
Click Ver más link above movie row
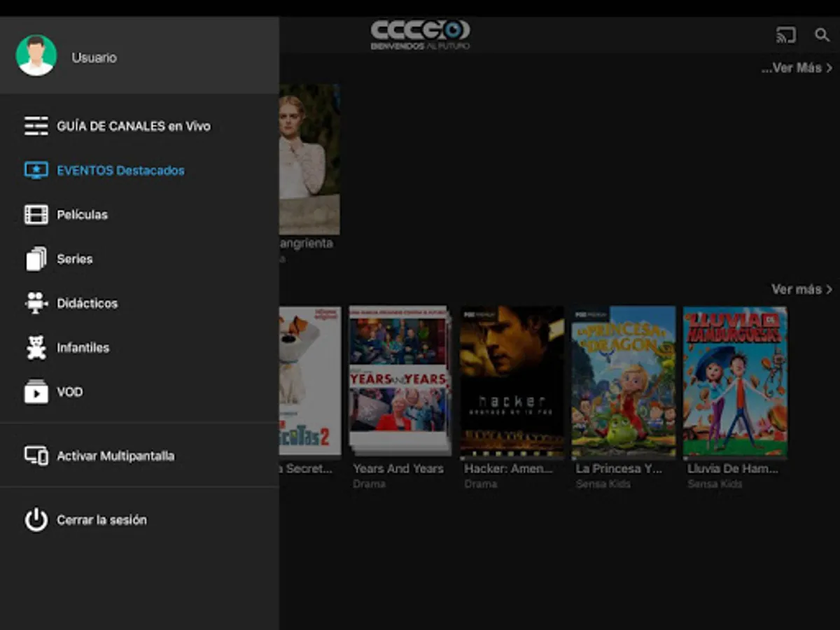801,289
